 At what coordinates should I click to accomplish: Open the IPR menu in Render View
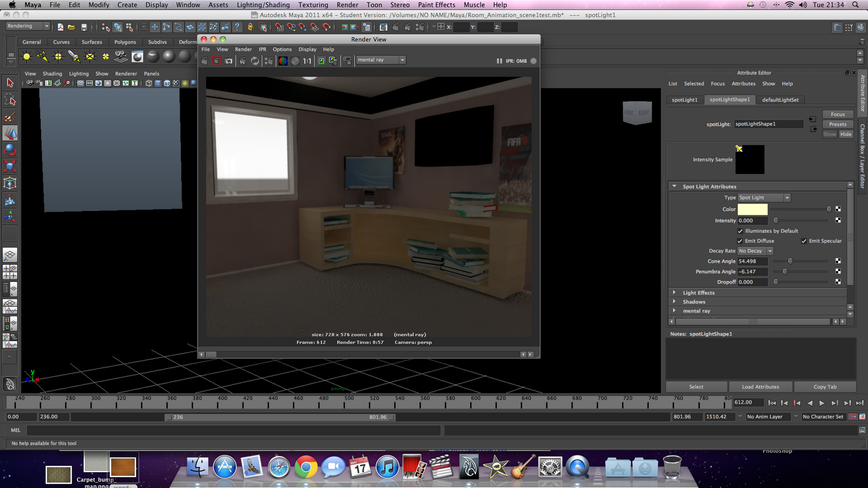[262, 49]
